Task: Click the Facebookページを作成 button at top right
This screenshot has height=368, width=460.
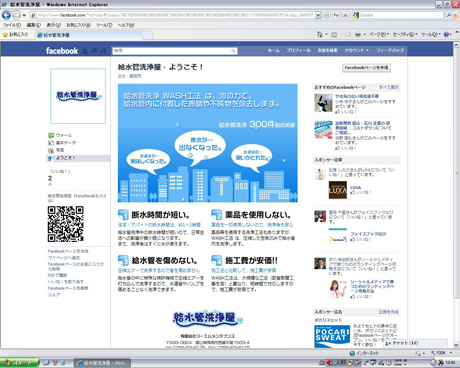Action: coord(366,68)
